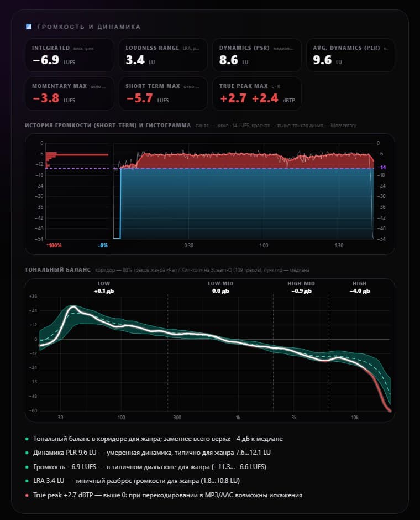Click the 300 Hz frequency axis label
The image size is (420, 520).
pyautogui.click(x=177, y=418)
